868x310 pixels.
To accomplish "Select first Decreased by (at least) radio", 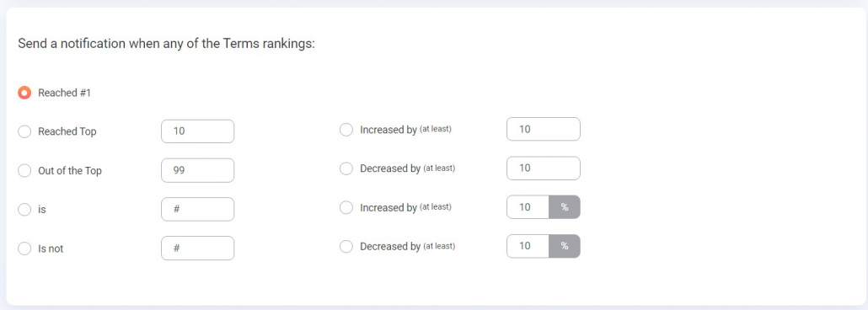I will tap(346, 168).
